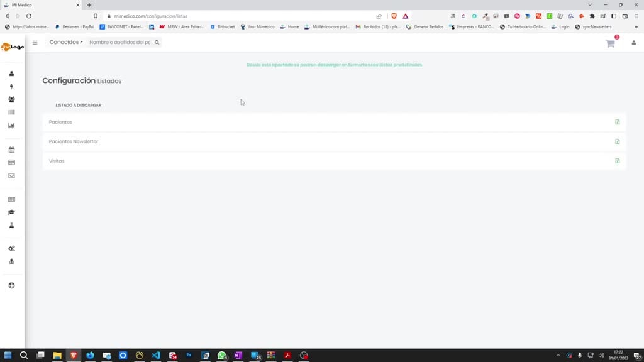Download the Pacientes Newsletter Excel file
This screenshot has width=644, height=362.
[x=617, y=141]
